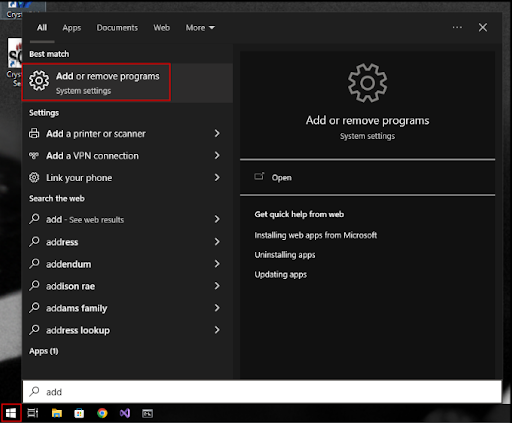
Task: Select the 'address' web suggestion
Action: (x=62, y=242)
